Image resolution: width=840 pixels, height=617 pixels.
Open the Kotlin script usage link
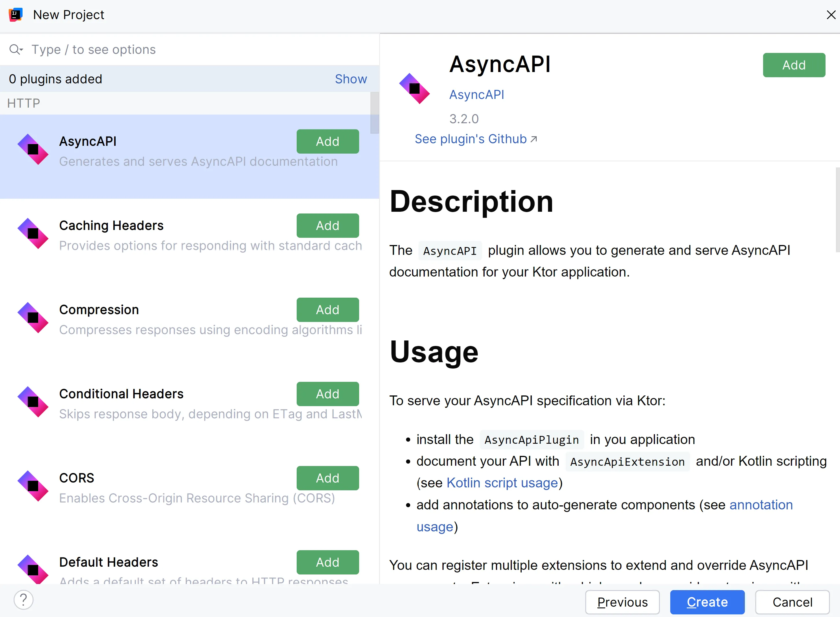502,483
